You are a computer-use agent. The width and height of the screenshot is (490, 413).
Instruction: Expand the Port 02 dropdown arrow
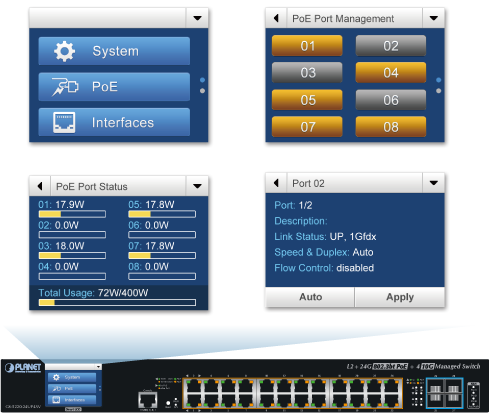click(x=434, y=183)
